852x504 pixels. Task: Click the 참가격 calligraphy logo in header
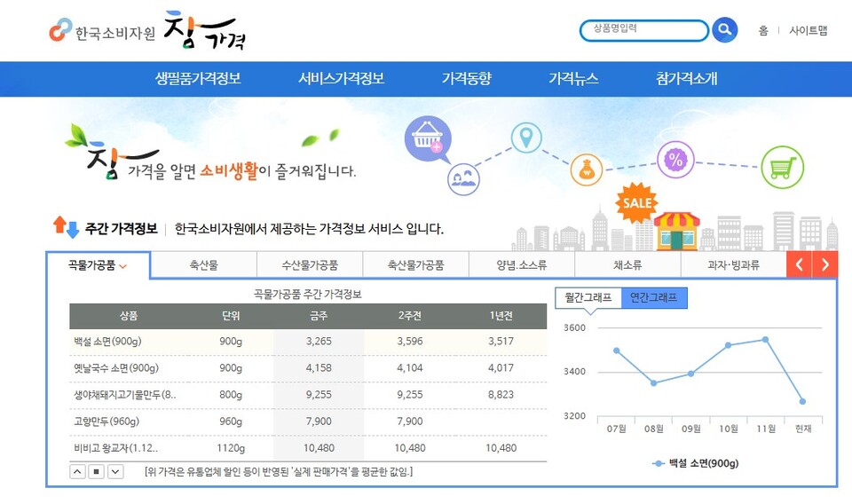[x=205, y=30]
